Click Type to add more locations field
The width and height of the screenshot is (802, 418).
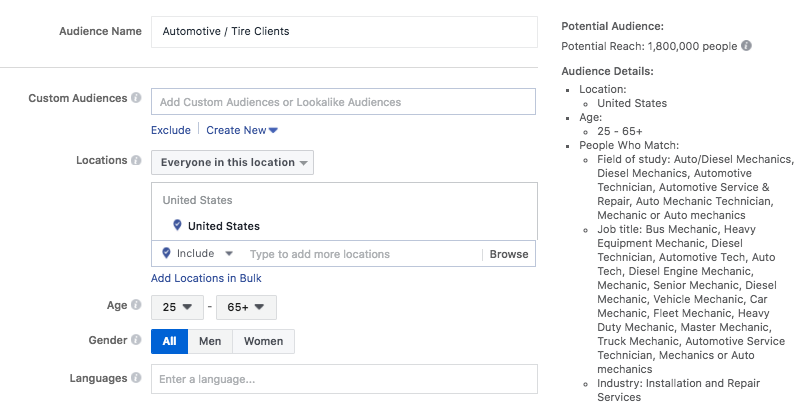(x=363, y=254)
